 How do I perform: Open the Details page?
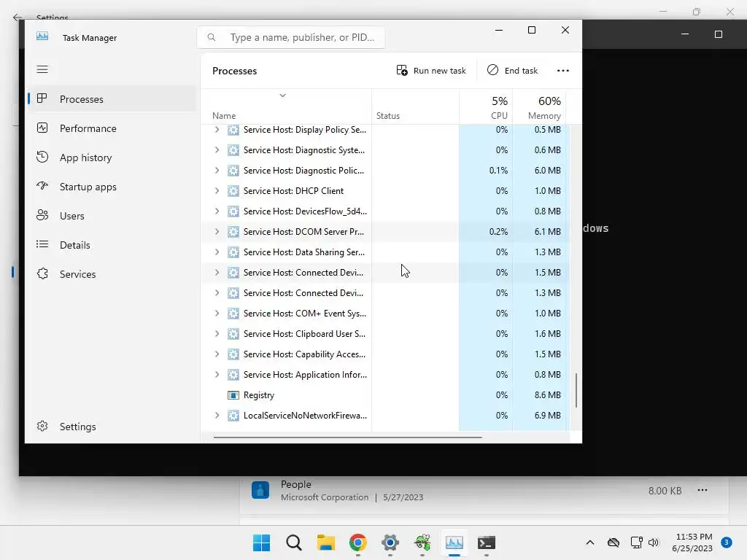(112, 245)
